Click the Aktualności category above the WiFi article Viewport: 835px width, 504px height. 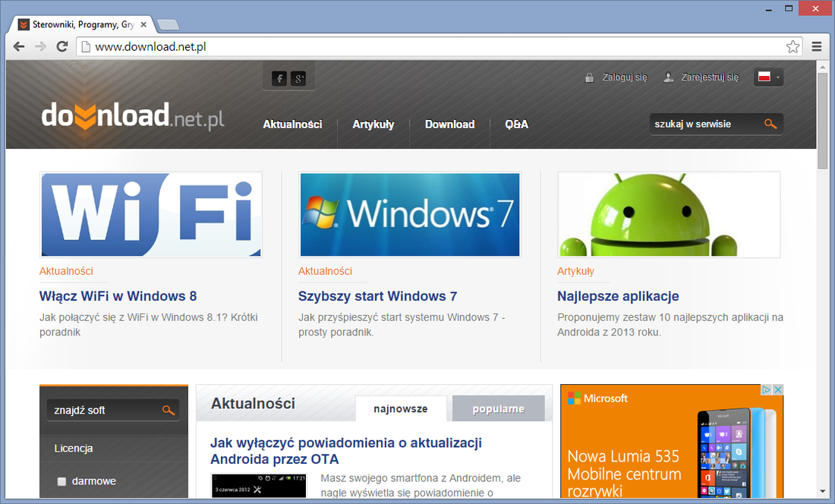tap(66, 271)
